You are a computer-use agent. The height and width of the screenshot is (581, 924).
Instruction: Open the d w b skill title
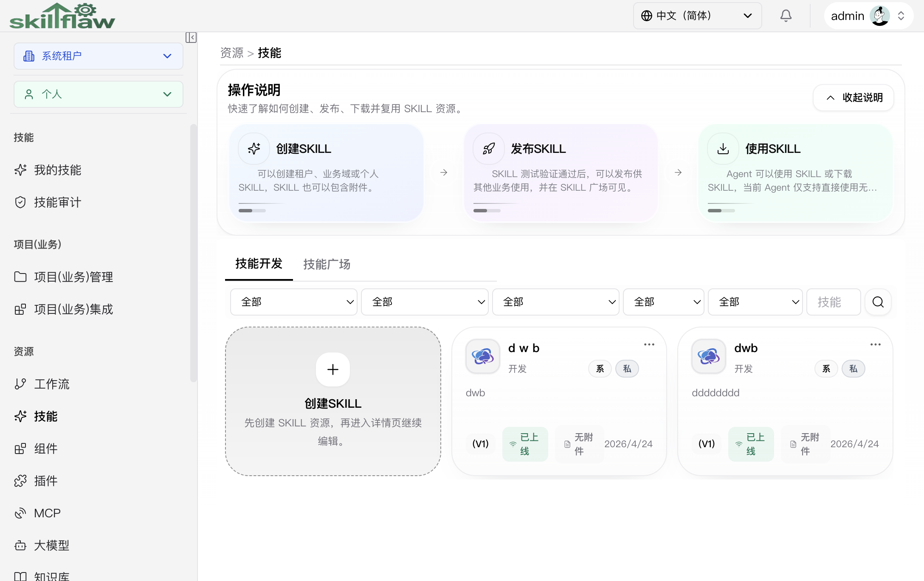pyautogui.click(x=524, y=348)
